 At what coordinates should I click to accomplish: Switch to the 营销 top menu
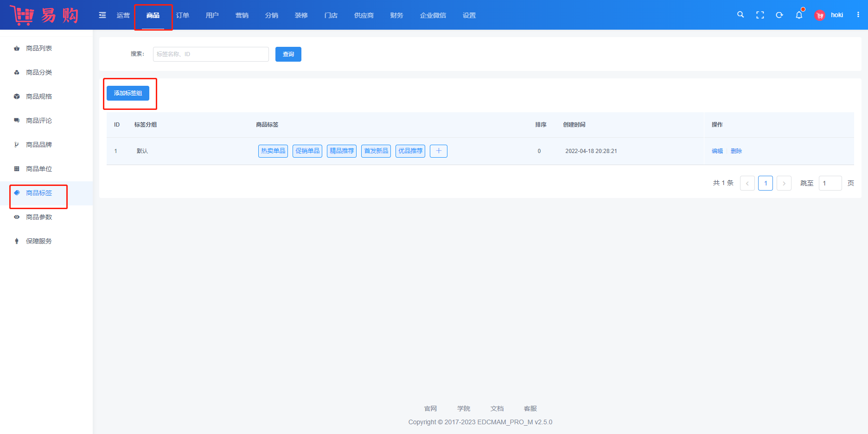pos(242,15)
